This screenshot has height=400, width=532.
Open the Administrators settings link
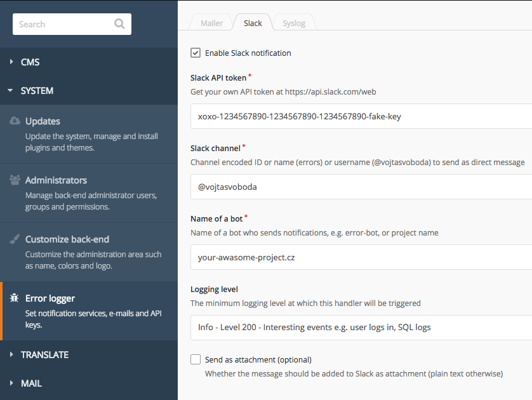[x=89, y=193]
